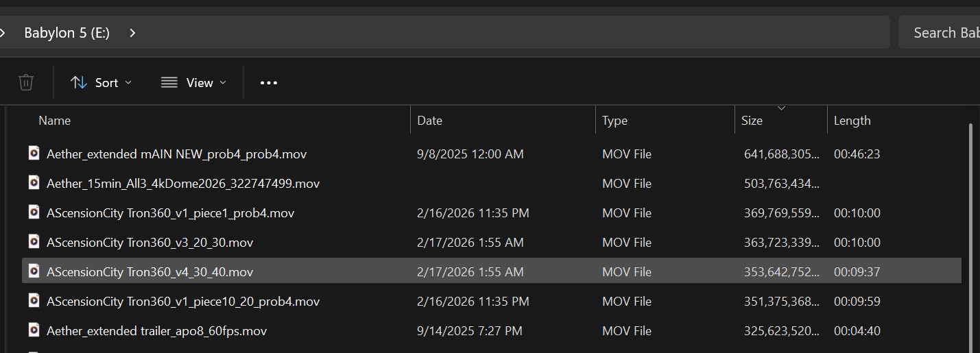Click the Length column header
Image resolution: width=980 pixels, height=353 pixels.
(x=852, y=121)
